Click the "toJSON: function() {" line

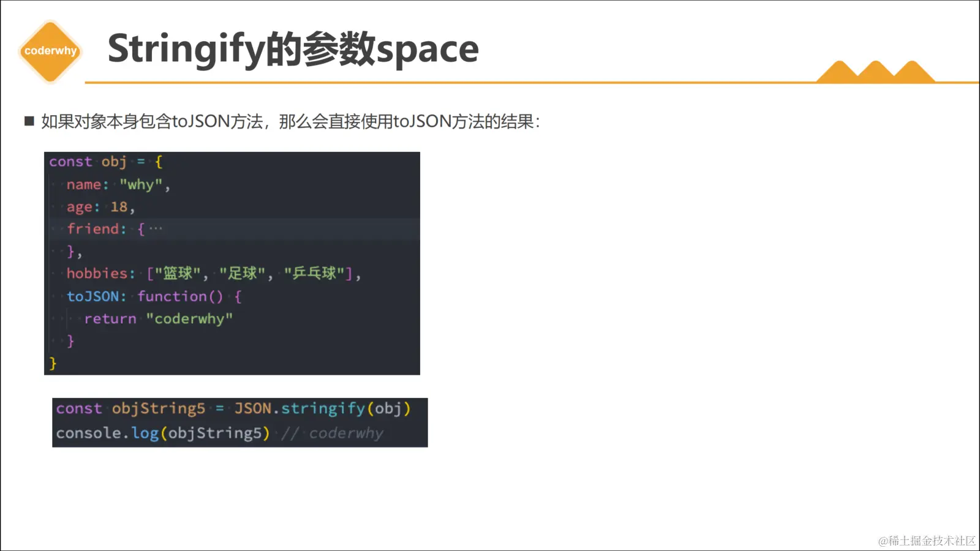154,296
